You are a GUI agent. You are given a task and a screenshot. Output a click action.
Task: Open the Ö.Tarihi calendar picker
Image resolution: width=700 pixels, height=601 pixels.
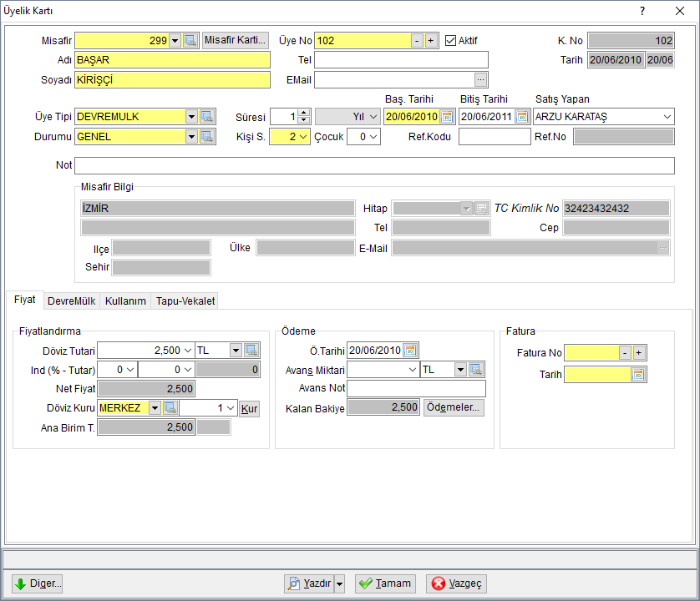point(410,351)
